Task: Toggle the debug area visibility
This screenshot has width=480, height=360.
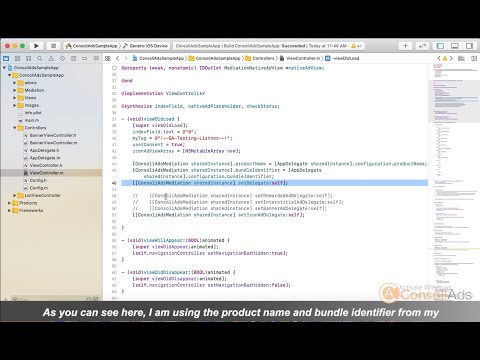Action: pos(455,46)
